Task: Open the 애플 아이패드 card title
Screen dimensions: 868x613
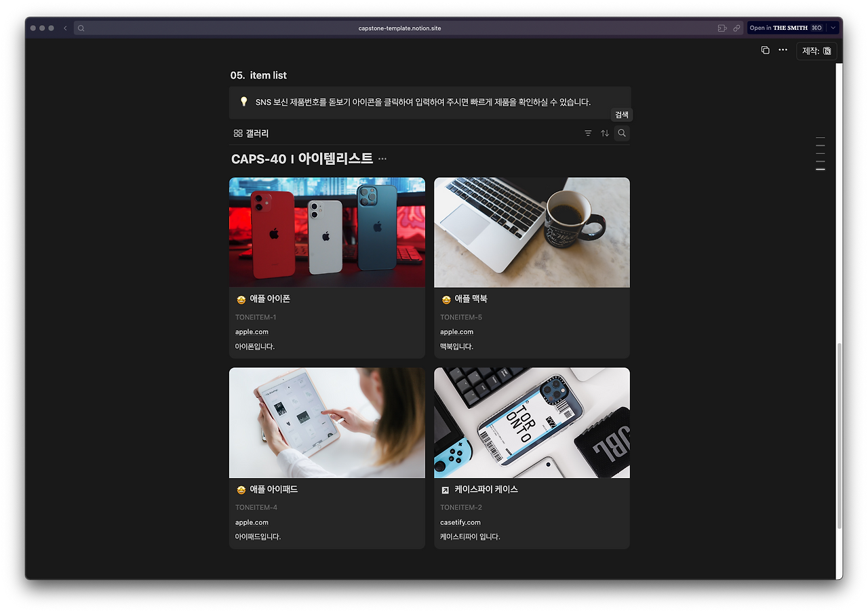Action: (x=274, y=490)
